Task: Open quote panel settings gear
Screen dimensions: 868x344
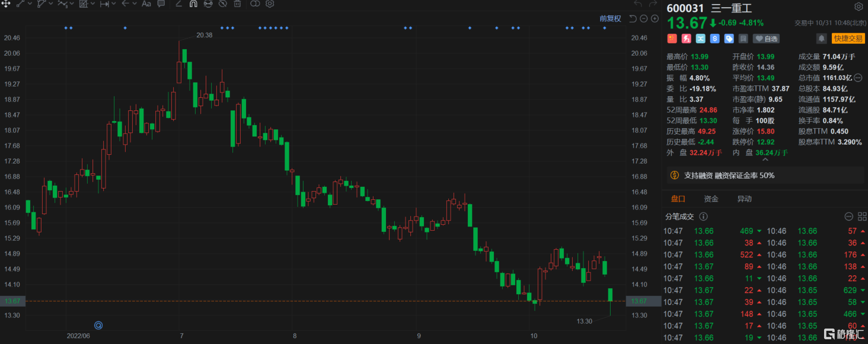Action: 859,7
